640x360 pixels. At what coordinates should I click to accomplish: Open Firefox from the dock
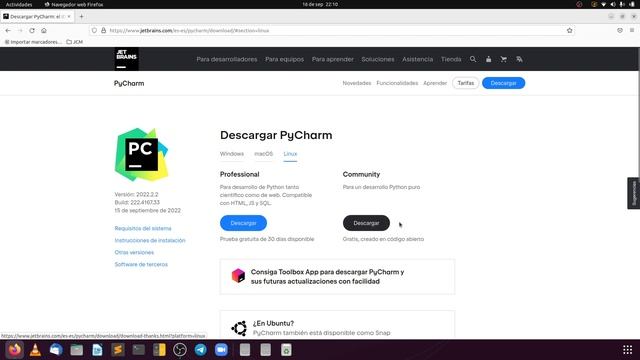[15, 350]
